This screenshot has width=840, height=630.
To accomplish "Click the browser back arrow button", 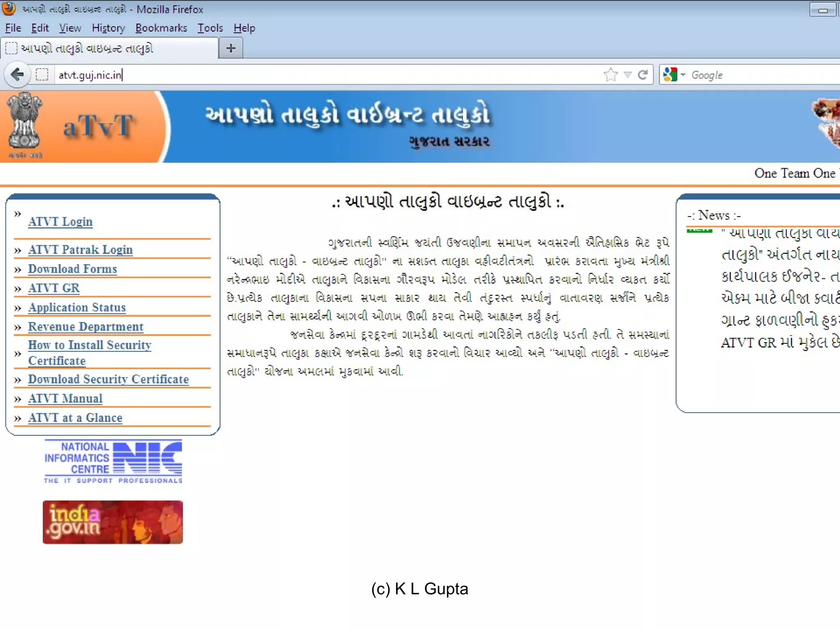I will [17, 75].
